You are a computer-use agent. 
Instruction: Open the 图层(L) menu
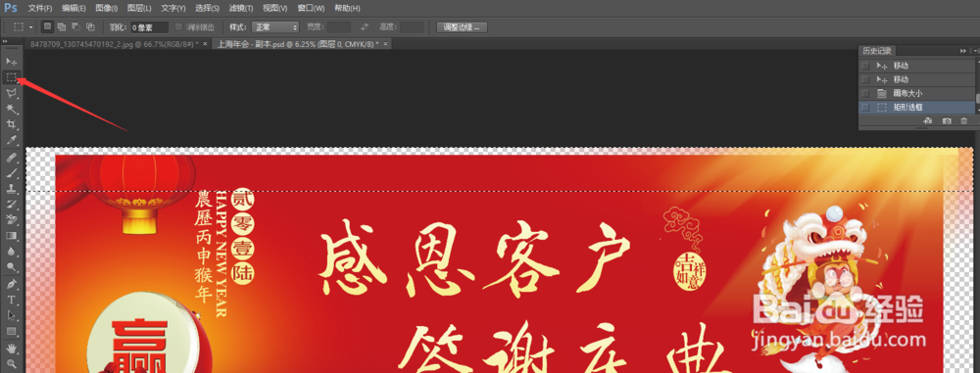139,8
